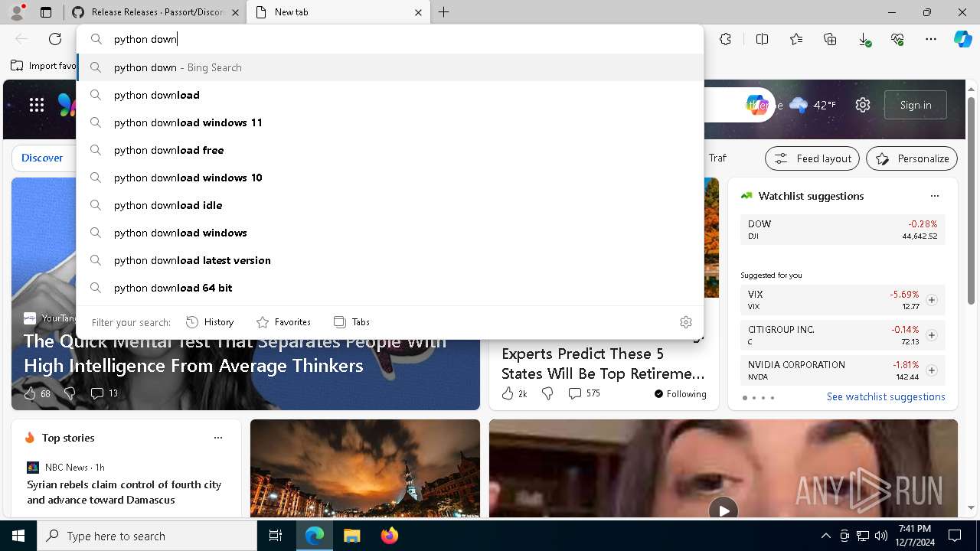Close the New tab tab
The width and height of the screenshot is (980, 551).
[418, 12]
